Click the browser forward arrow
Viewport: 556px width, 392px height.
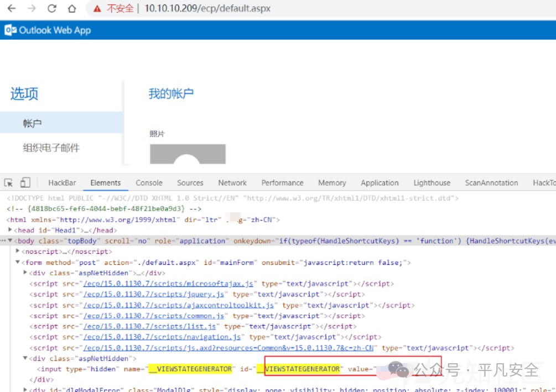click(32, 8)
